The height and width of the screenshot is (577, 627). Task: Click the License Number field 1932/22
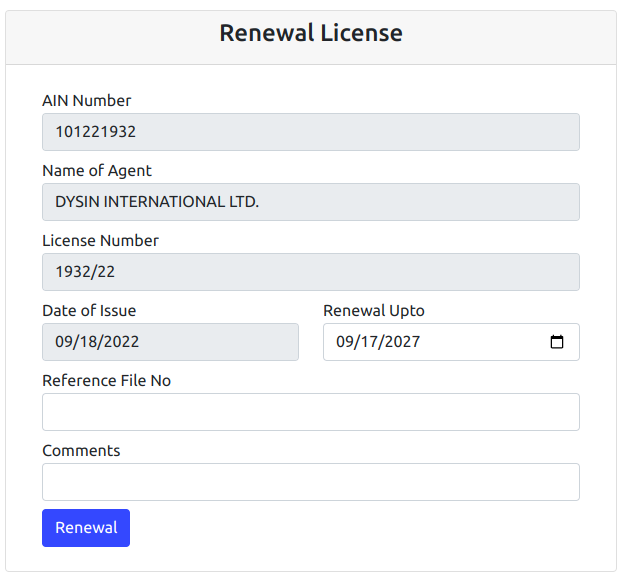tap(311, 272)
